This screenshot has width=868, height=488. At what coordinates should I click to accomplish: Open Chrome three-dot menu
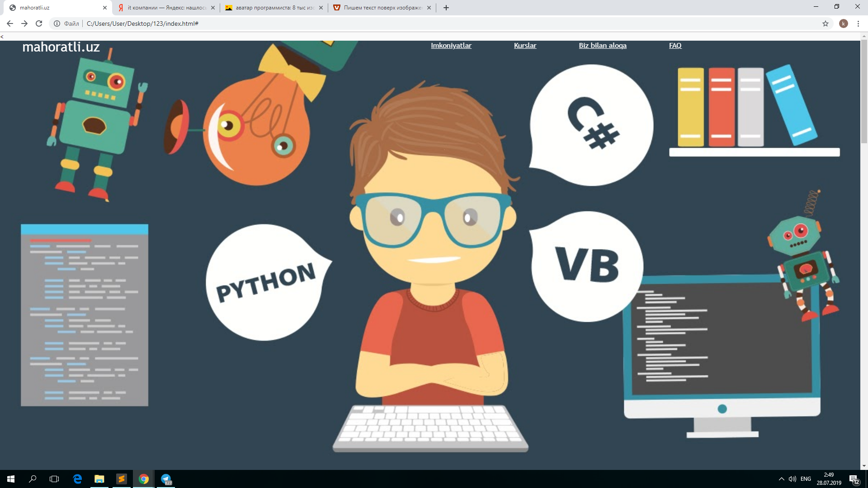pos(858,23)
